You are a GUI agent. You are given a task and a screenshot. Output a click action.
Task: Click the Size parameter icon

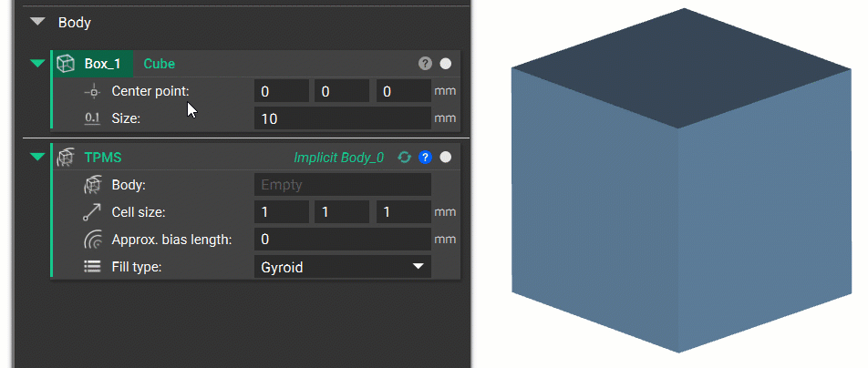point(92,118)
